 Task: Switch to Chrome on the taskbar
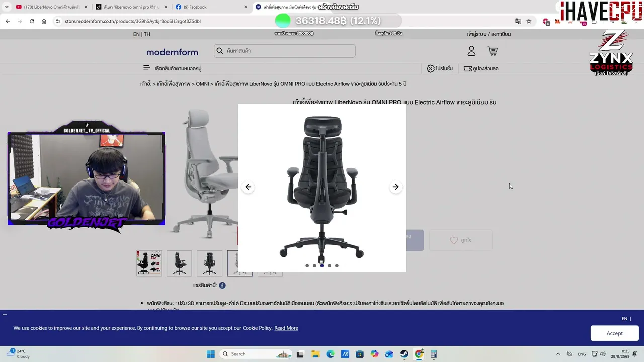click(419, 354)
